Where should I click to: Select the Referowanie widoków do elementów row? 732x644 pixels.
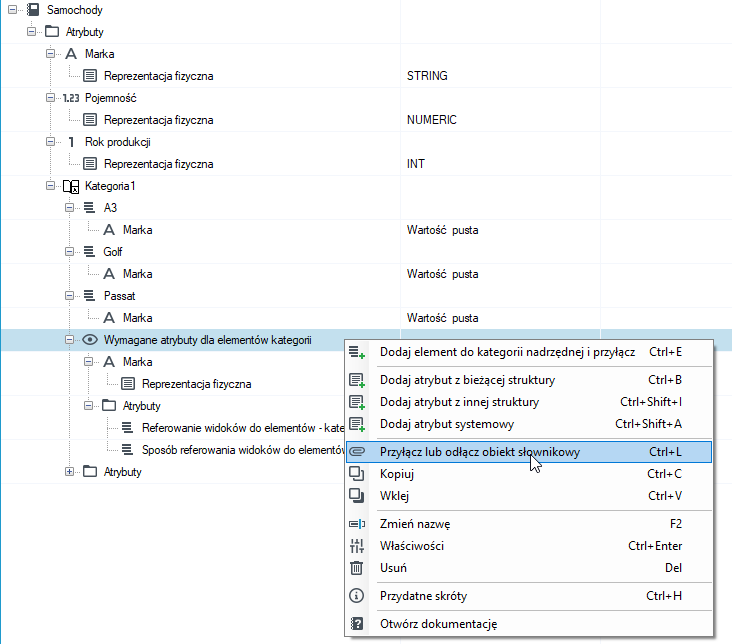pyautogui.click(x=243, y=428)
